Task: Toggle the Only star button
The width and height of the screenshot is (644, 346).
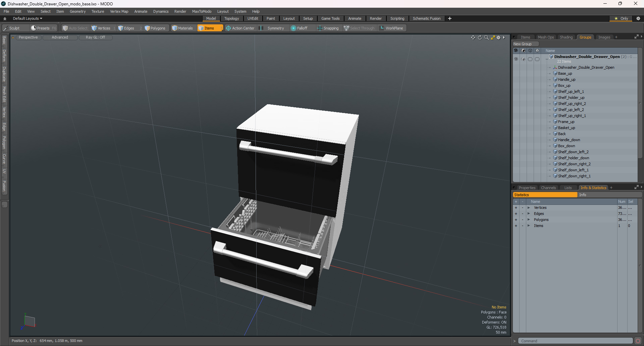Action: [621, 18]
